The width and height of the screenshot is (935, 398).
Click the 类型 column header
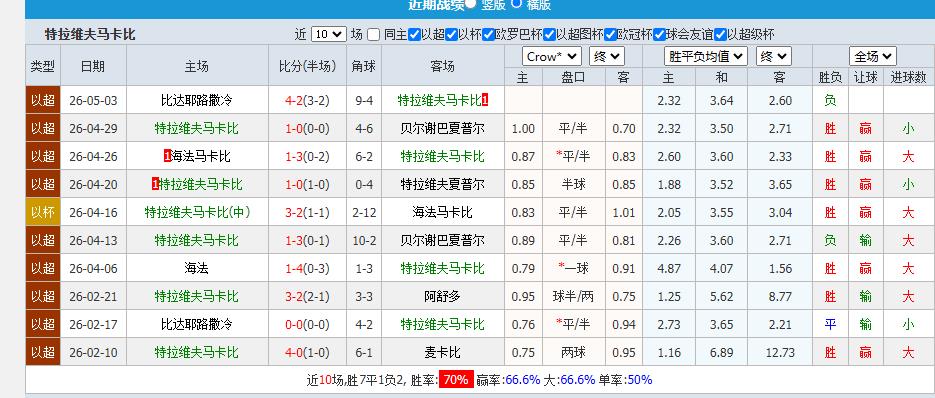[x=43, y=66]
